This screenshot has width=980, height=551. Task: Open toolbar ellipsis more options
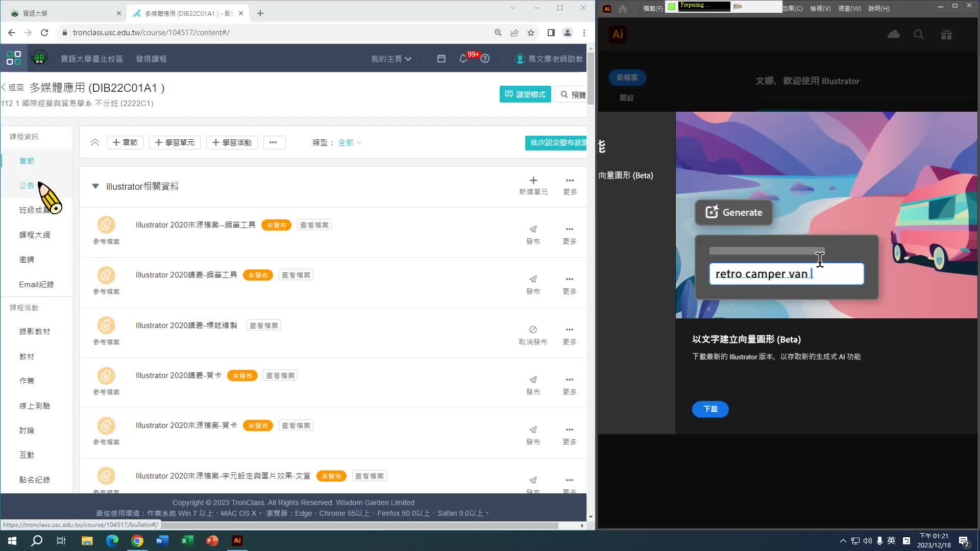coord(274,142)
